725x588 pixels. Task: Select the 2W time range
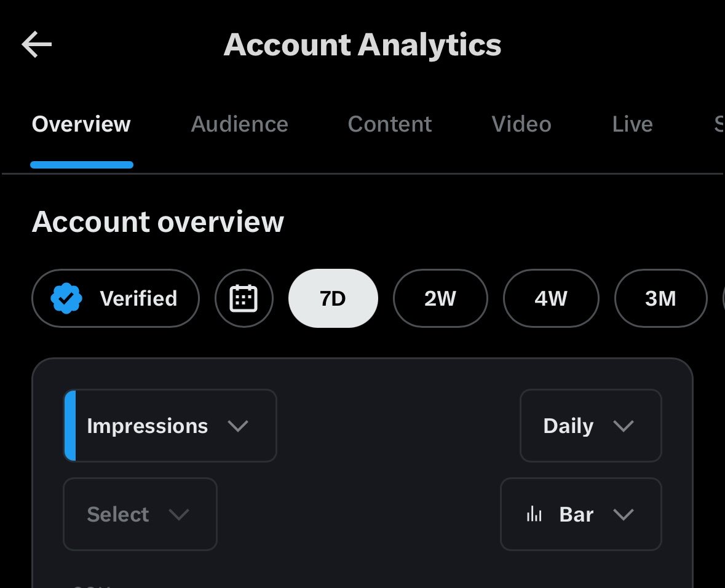(x=440, y=298)
